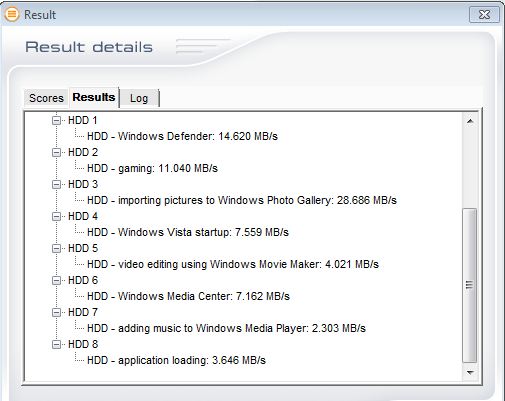Viewport: 505px width, 401px height.
Task: Click the scrollbar up arrow
Action: tap(470, 121)
